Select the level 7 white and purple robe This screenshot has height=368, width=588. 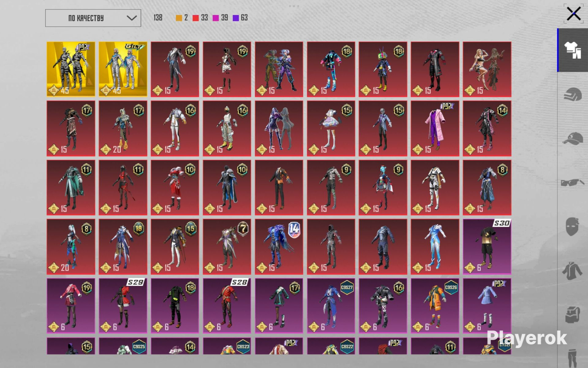point(227,247)
